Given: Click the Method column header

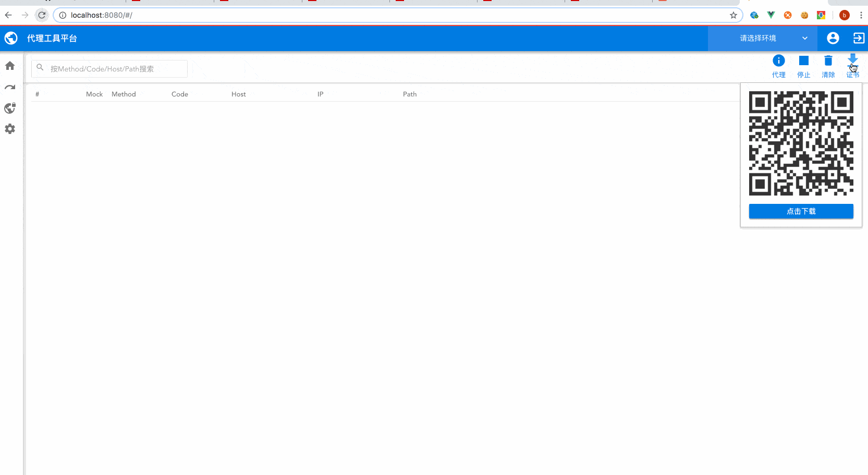Looking at the screenshot, I should (x=124, y=94).
